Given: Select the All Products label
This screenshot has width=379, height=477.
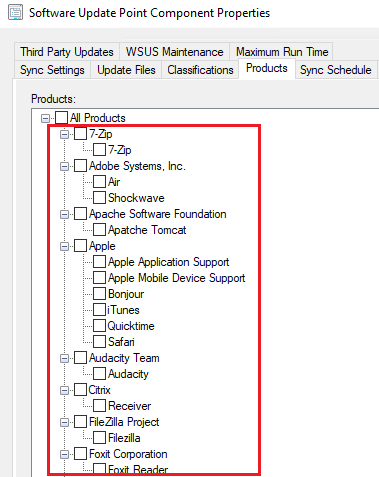Looking at the screenshot, I should 98,118.
